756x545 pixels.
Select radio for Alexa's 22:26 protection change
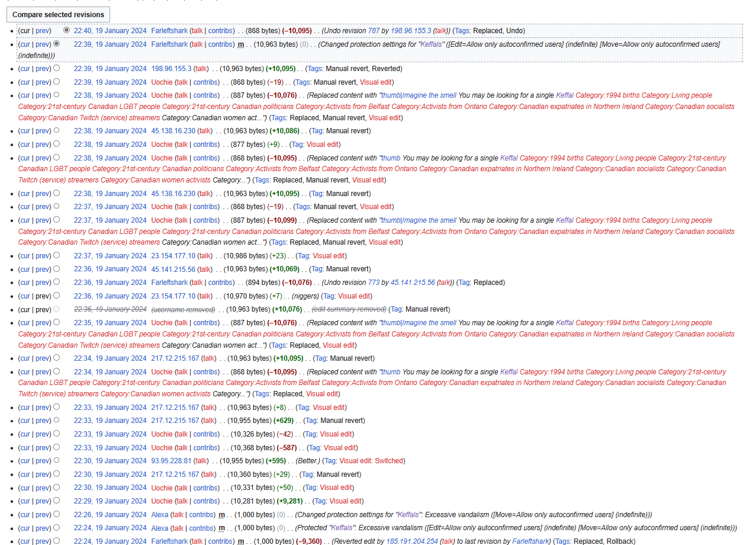point(56,514)
